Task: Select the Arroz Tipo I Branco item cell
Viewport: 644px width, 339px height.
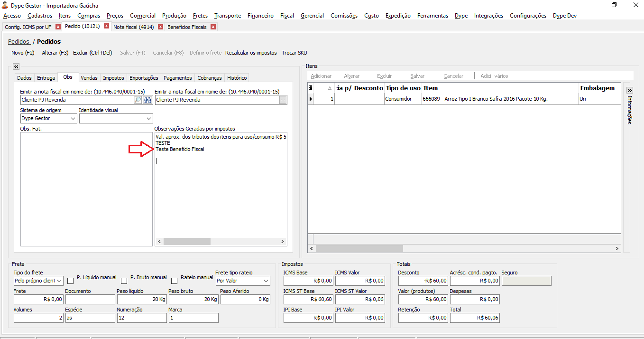Action: click(500, 99)
